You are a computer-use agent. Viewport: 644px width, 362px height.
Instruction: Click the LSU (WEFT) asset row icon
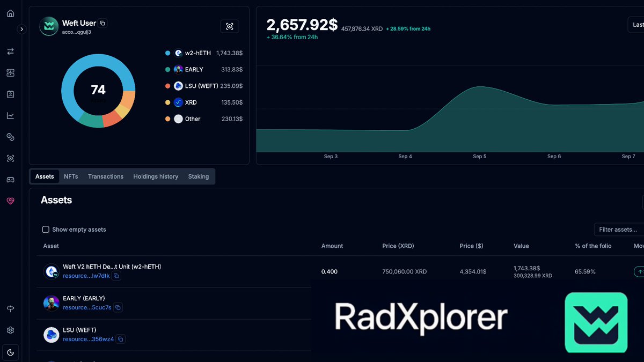click(52, 335)
